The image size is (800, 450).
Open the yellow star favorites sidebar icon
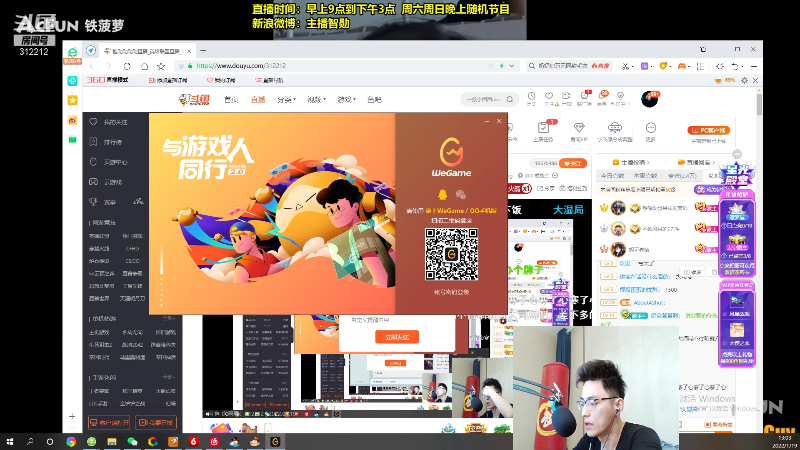(x=72, y=101)
